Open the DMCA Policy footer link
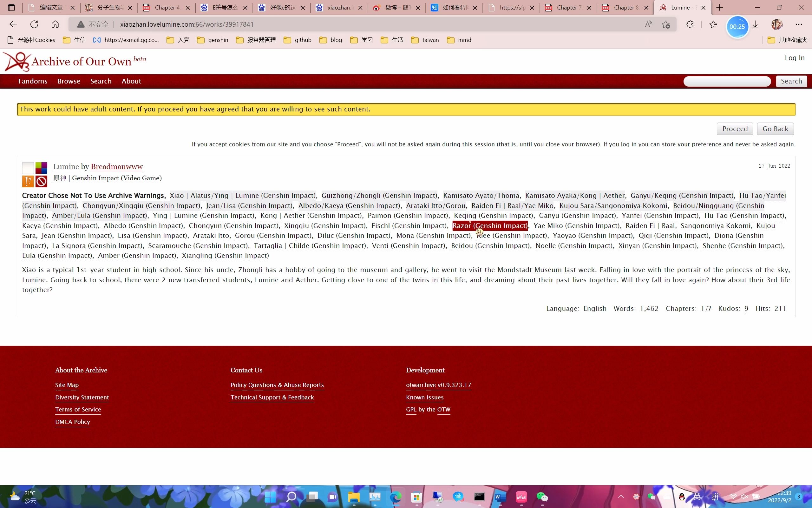 click(x=72, y=422)
